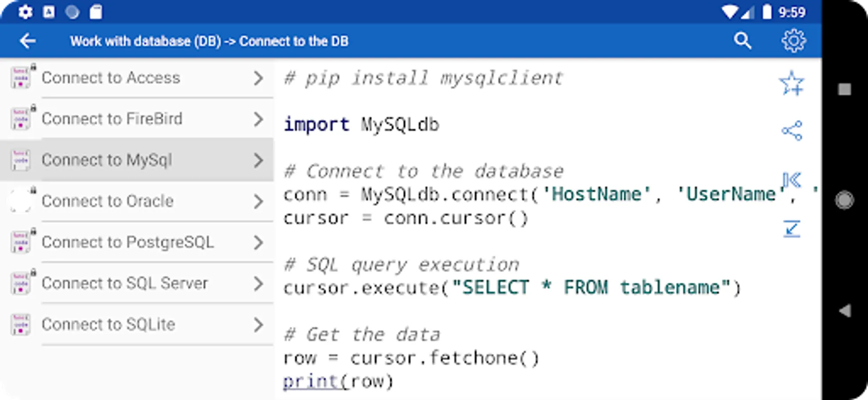The height and width of the screenshot is (400, 868).
Task: Expand the Connect to Oracle chevron
Action: (x=258, y=201)
